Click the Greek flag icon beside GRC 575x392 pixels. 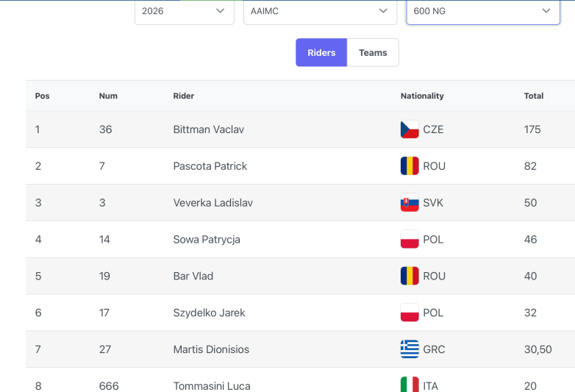pos(410,349)
